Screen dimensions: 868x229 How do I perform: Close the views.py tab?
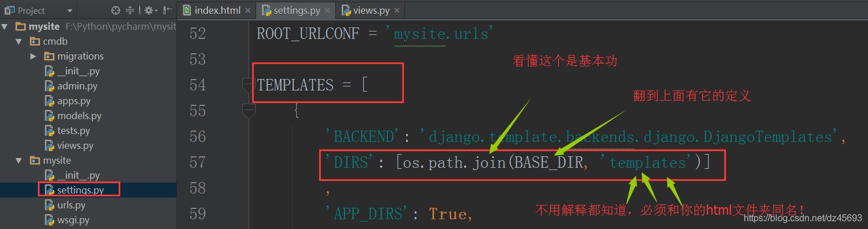(396, 11)
